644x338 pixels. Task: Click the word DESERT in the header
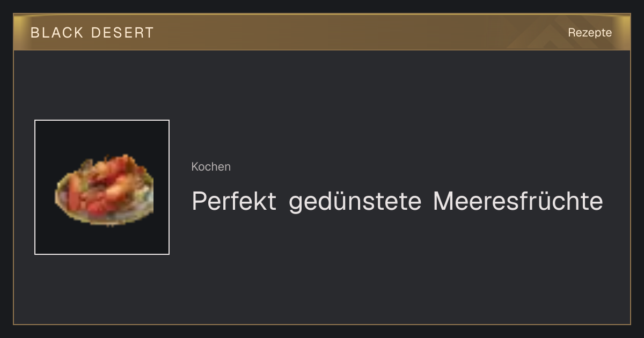[122, 33]
